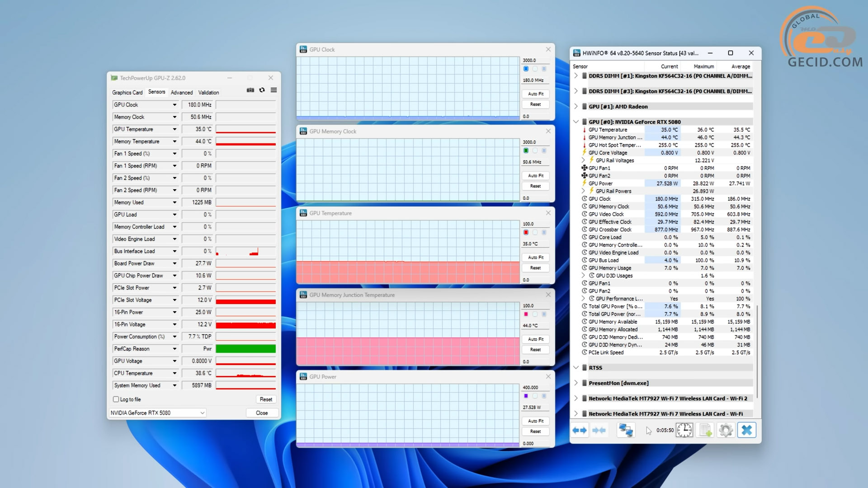Open the PerfCap Reason dropdown arrow
Screen dimensions: 868x488
click(x=175, y=349)
